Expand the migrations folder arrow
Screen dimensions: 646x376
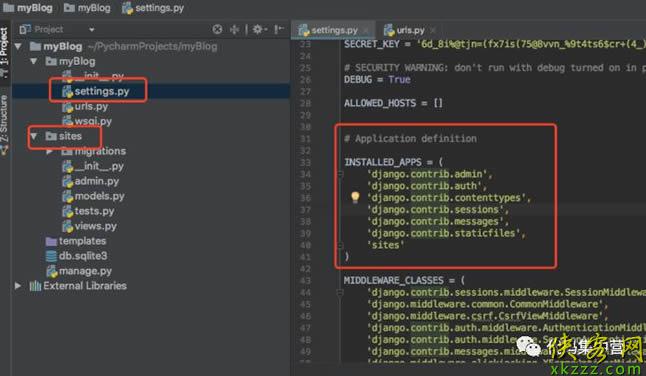click(x=49, y=151)
